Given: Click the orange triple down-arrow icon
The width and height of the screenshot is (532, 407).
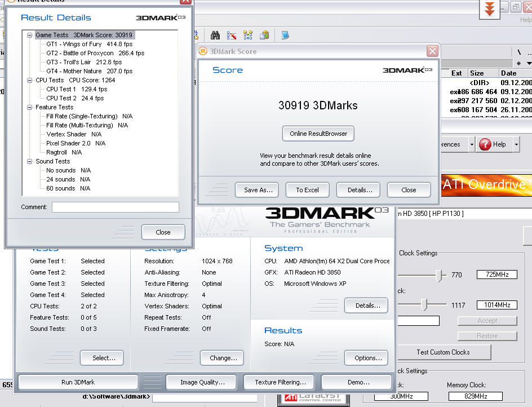Looking at the screenshot, I should coord(489,9).
